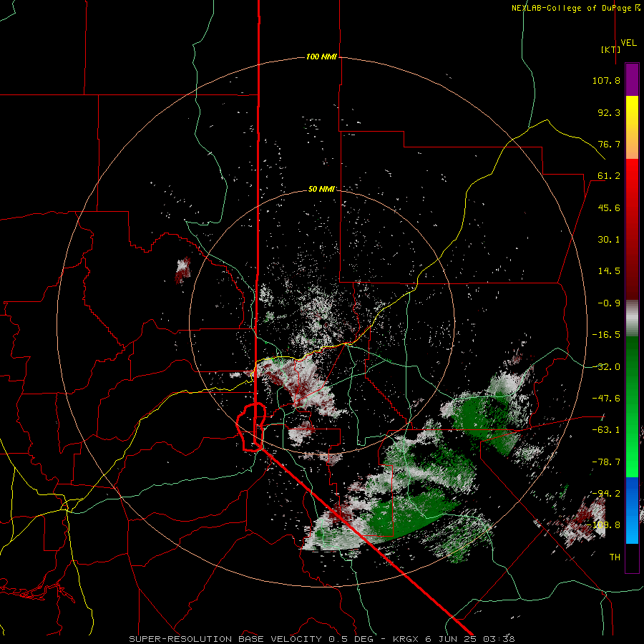Select the 61.2 scale value
This screenshot has height=644, width=644.
click(609, 176)
